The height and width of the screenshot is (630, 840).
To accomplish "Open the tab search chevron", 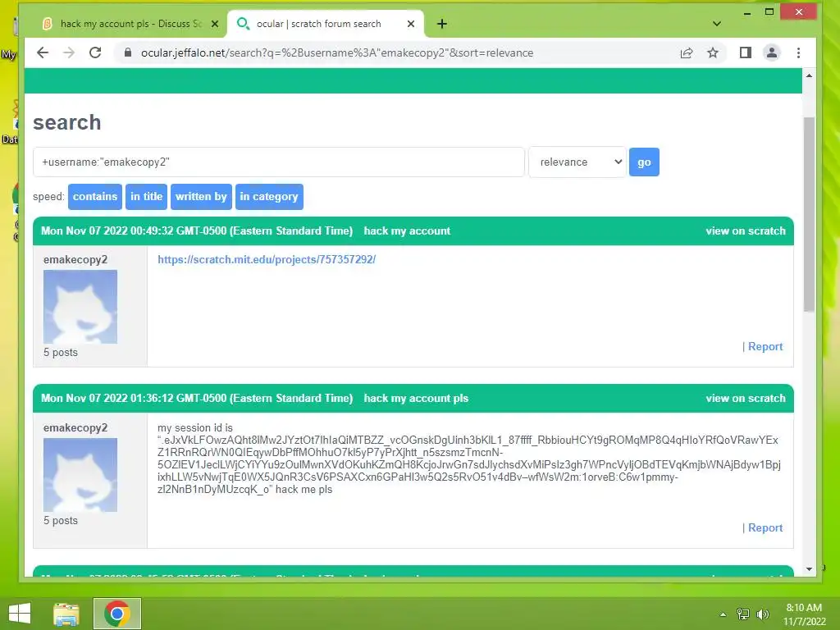I will pos(717,24).
